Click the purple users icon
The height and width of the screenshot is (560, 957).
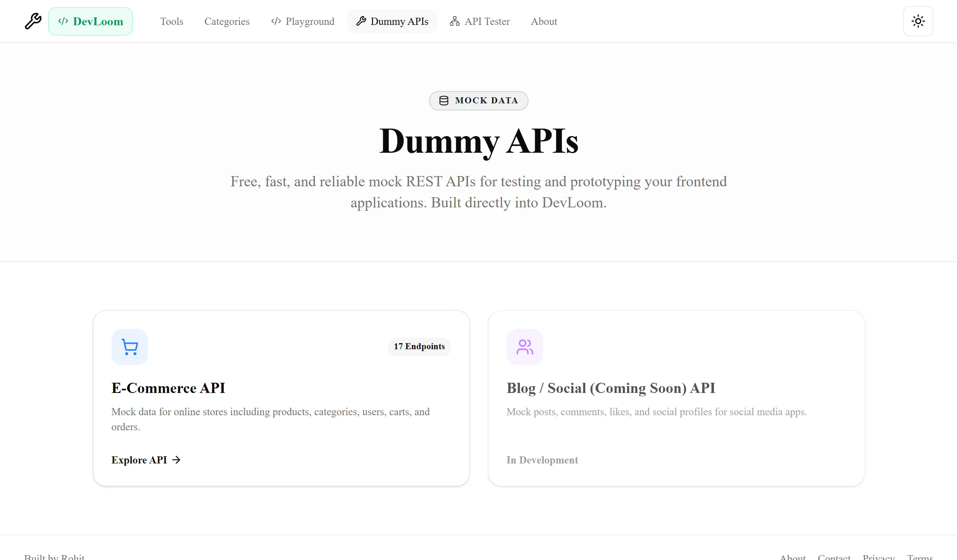[525, 347]
